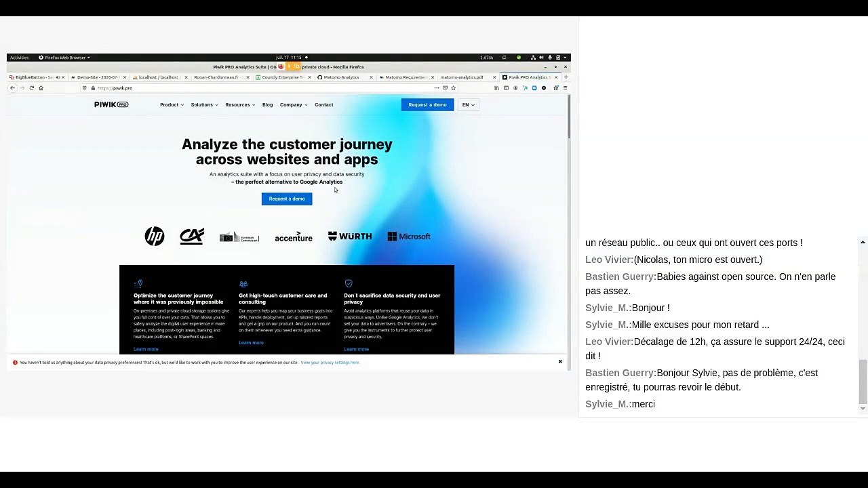868x488 pixels.
Task: Close the Matomo Analytics tab
Action: (x=370, y=77)
